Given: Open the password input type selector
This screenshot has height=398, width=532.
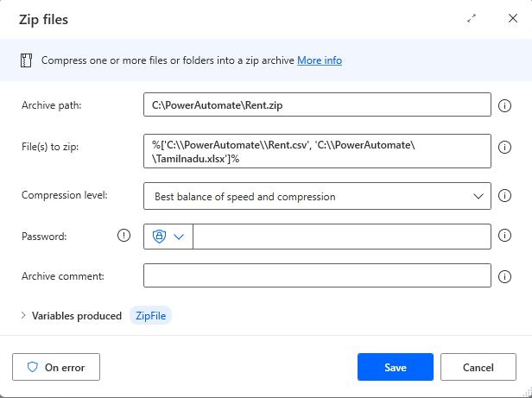Looking at the screenshot, I should tap(168, 237).
